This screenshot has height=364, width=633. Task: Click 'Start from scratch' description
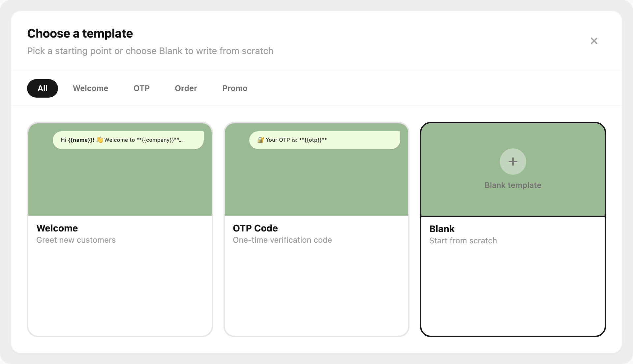(463, 241)
